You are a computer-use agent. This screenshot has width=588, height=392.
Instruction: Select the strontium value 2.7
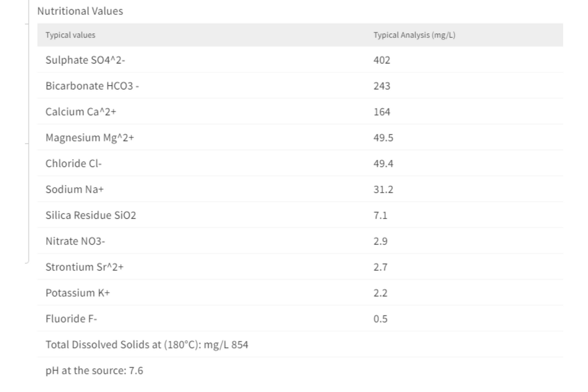pos(380,267)
